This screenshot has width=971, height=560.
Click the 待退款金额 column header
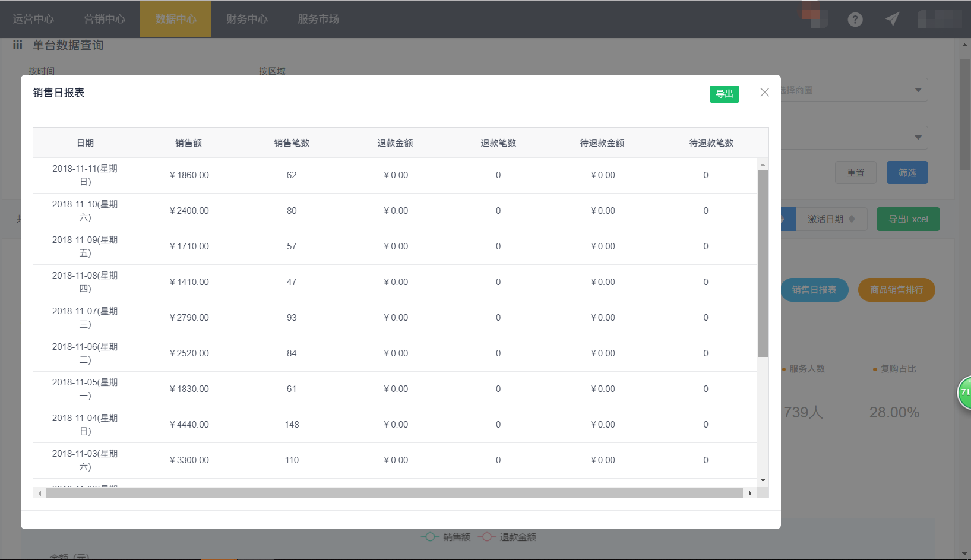(602, 143)
